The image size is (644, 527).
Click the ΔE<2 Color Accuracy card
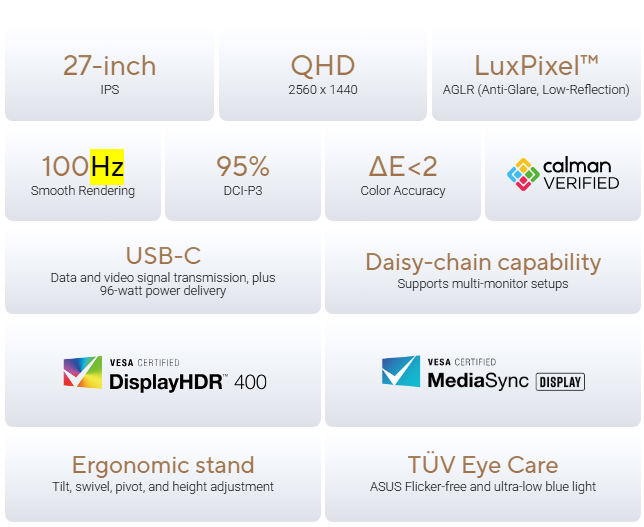click(x=402, y=174)
